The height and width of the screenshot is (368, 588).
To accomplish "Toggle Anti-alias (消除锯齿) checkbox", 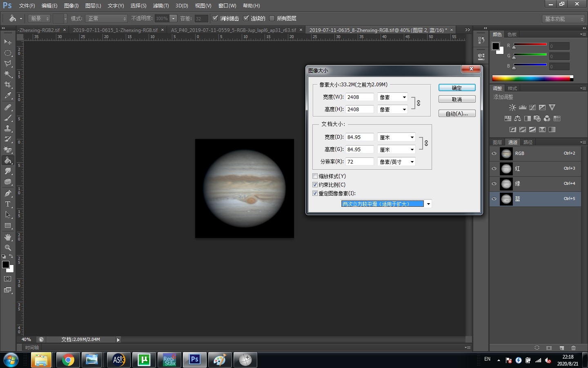I will pos(215,18).
